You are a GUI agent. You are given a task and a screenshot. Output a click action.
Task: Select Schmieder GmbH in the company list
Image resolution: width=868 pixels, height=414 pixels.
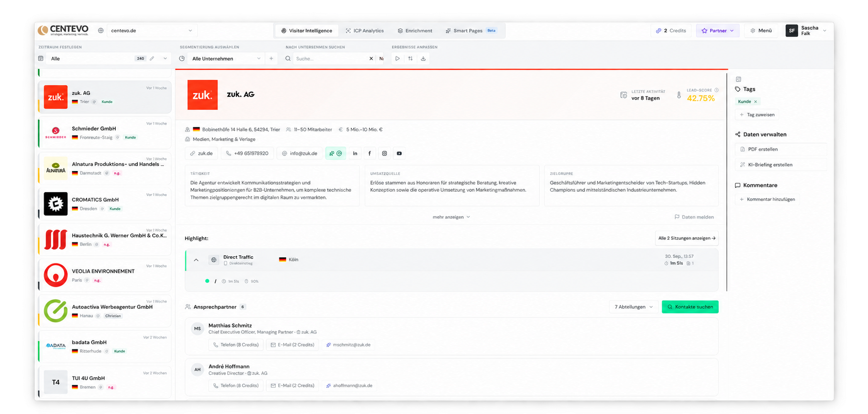tap(104, 132)
